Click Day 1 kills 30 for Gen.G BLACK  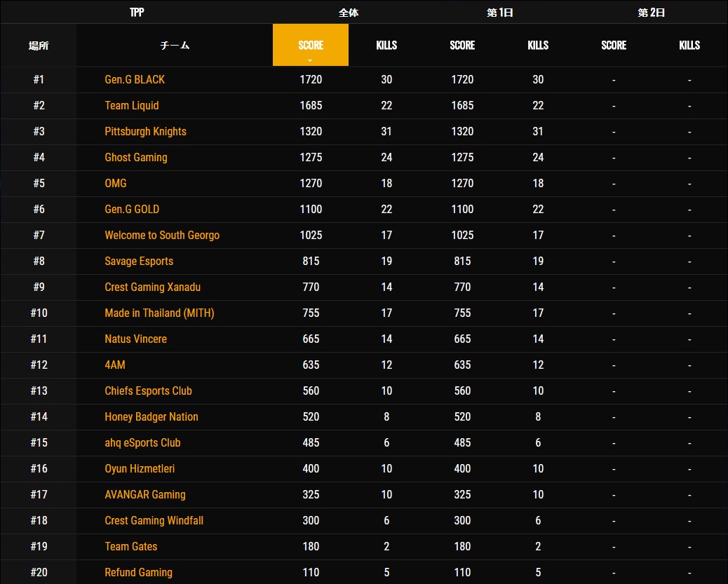538,79
